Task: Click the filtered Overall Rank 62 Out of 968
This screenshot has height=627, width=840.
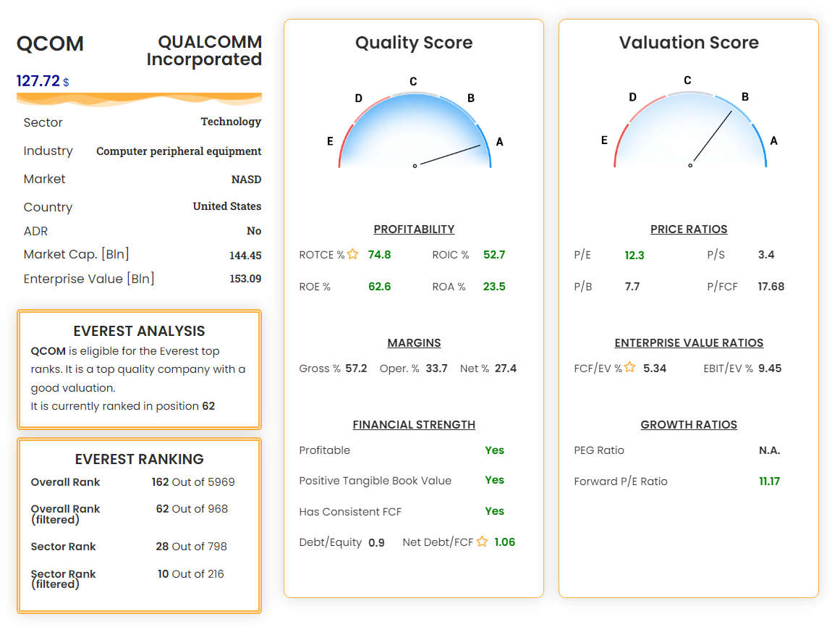Action: (x=192, y=508)
